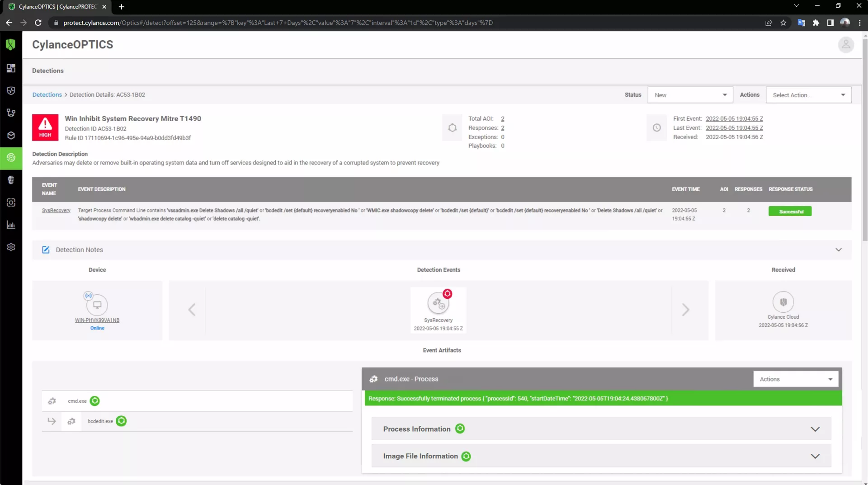Open the SysRecovery event name link
868x485 pixels.
[56, 211]
